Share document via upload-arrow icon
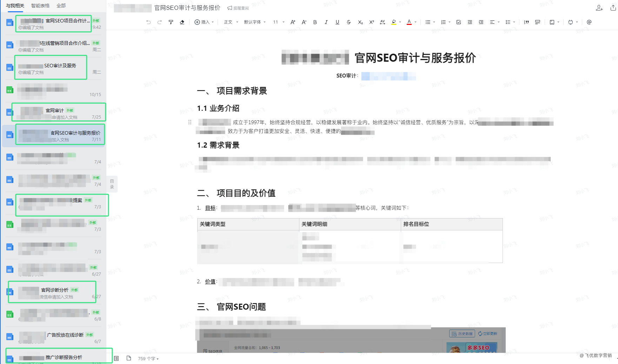The image size is (618, 364). point(613,8)
